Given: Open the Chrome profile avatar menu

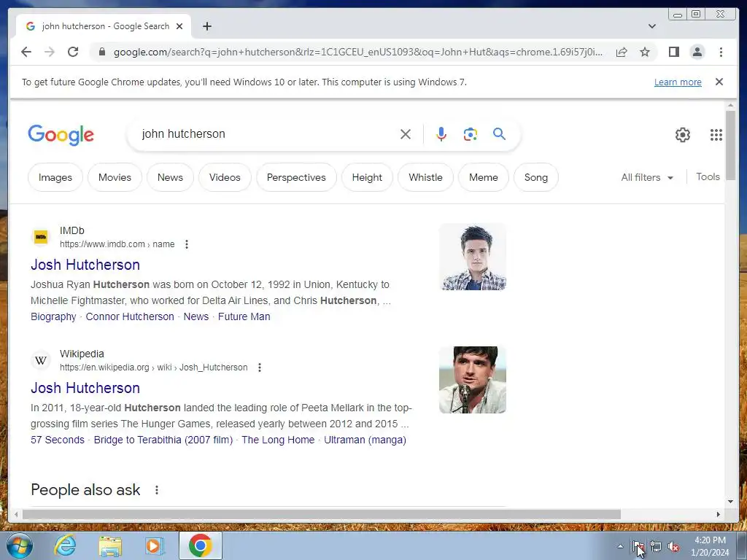Looking at the screenshot, I should pos(697,52).
